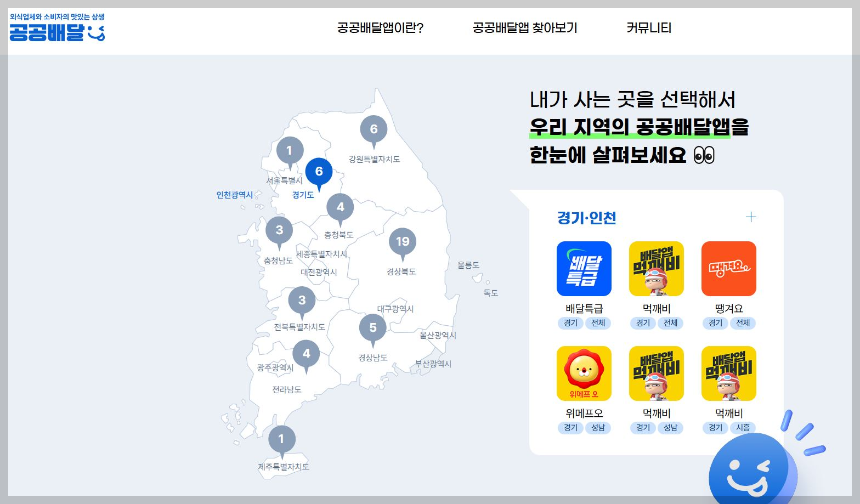Click the 대전광역시 map label
860x504 pixels.
[x=319, y=272]
